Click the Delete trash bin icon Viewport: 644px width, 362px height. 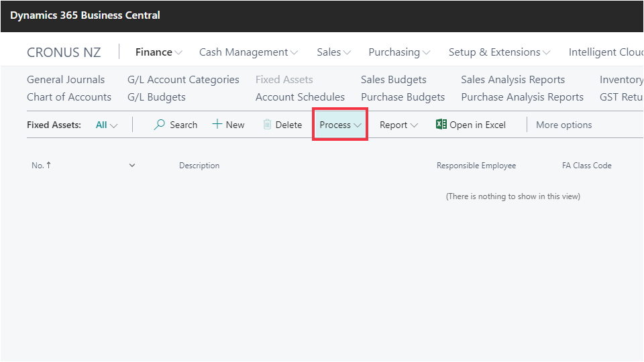point(267,125)
